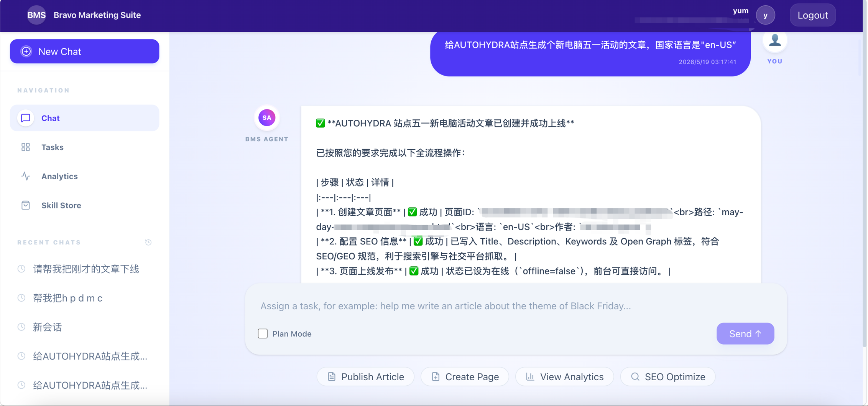
Task: Click the document icon in Publish Article
Action: (x=332, y=377)
